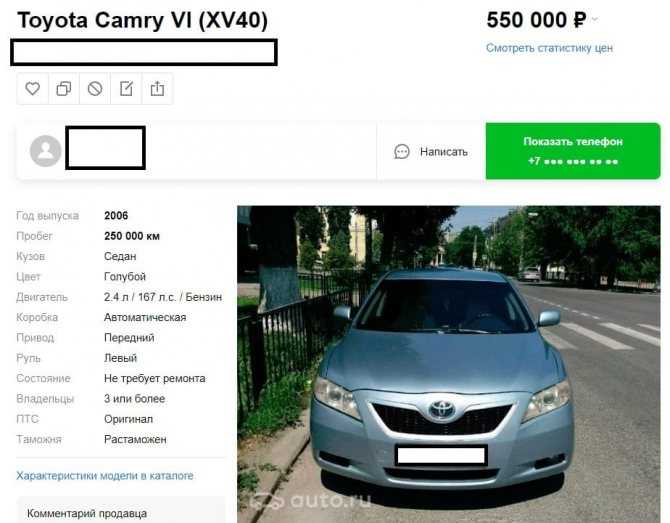Click the compare listings icon
670x523 pixels.
(64, 89)
